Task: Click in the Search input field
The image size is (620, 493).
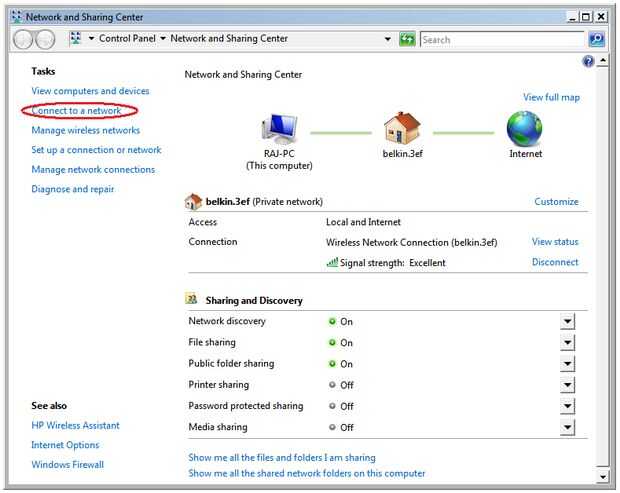Action: point(502,40)
